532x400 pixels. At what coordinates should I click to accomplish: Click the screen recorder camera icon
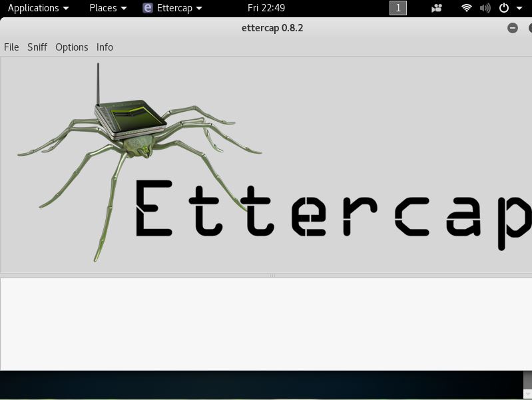coord(437,8)
